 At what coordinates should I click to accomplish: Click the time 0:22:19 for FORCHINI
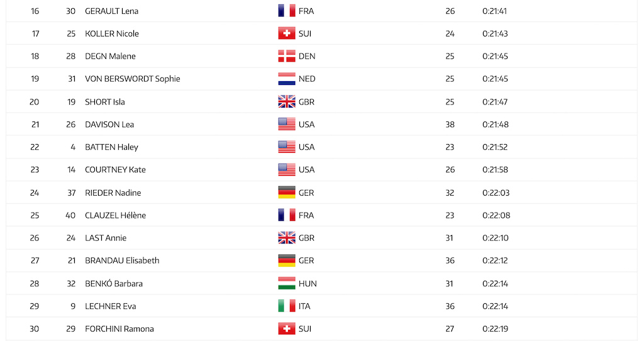click(496, 328)
